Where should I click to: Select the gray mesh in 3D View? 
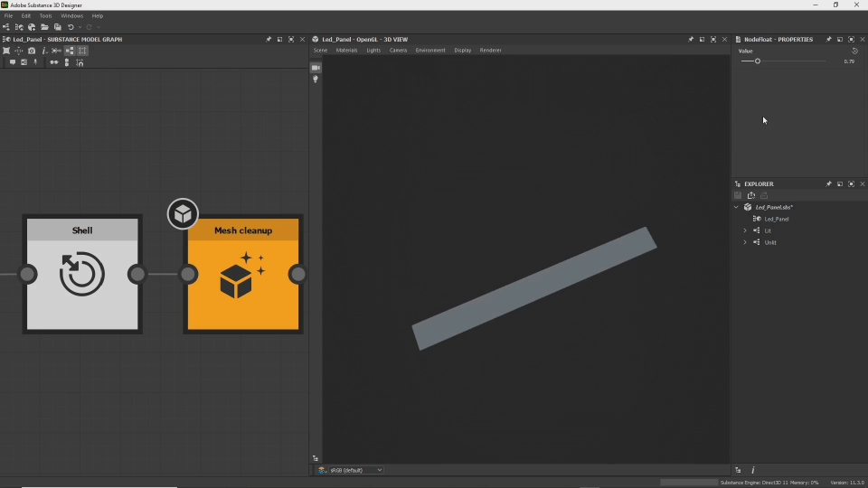click(x=534, y=288)
